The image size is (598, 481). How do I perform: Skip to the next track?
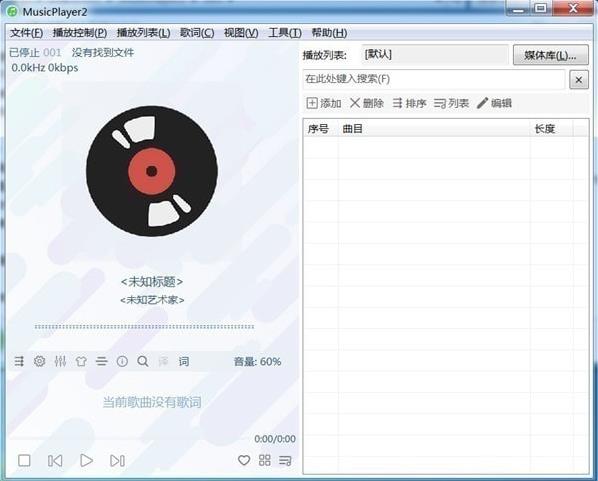[x=117, y=460]
